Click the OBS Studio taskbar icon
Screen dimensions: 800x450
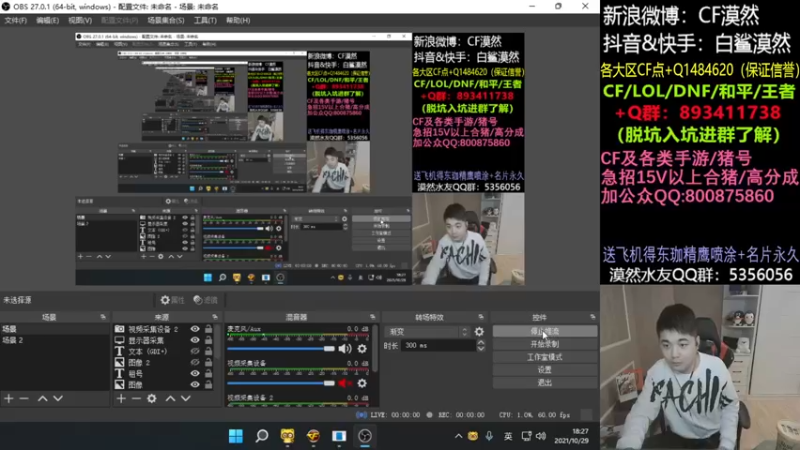coord(365,436)
